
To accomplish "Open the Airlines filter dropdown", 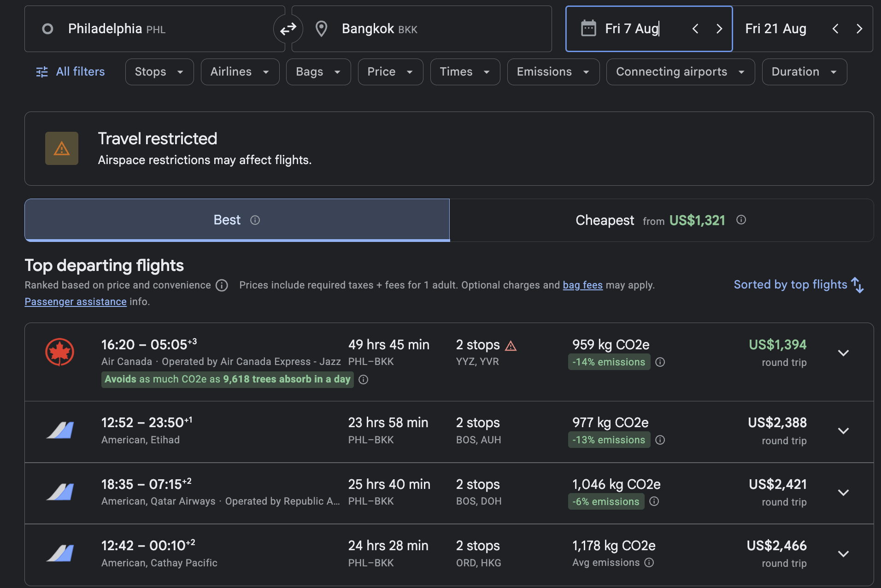I will [240, 72].
